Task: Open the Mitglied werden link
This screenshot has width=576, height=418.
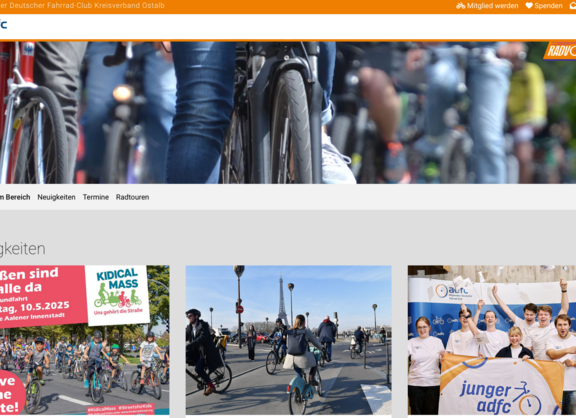Action: pyautogui.click(x=487, y=6)
